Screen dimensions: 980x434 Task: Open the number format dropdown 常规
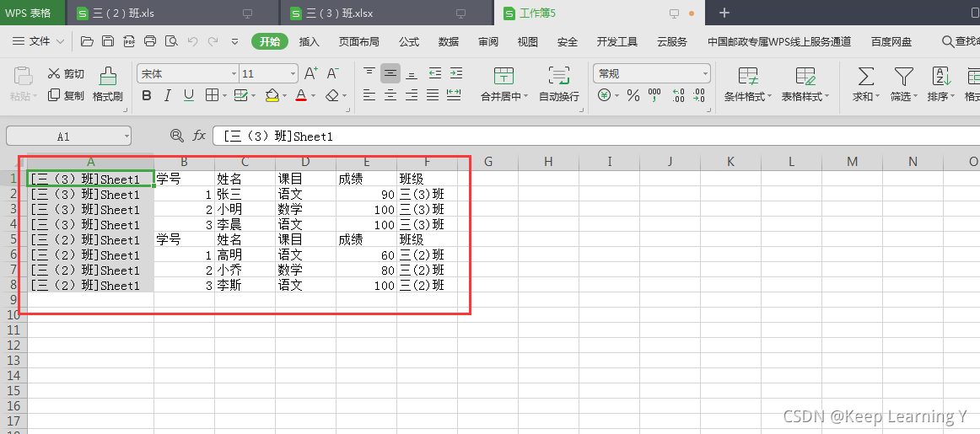(x=706, y=73)
